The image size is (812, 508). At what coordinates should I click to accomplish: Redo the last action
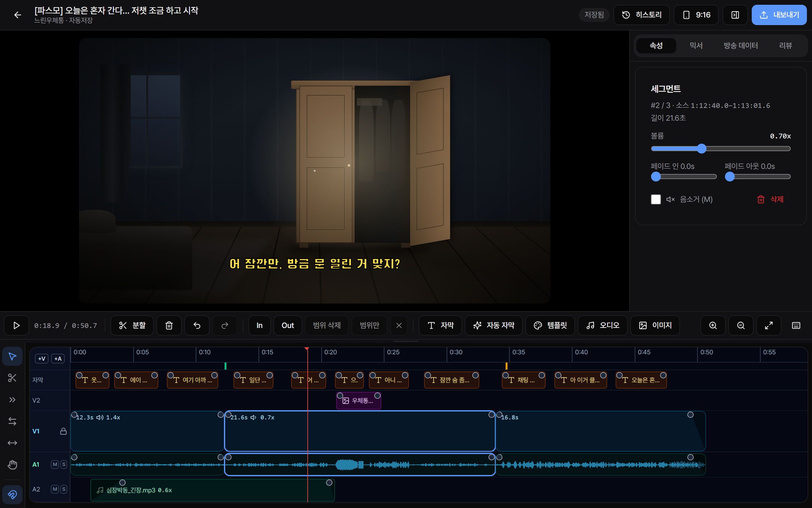coord(225,325)
